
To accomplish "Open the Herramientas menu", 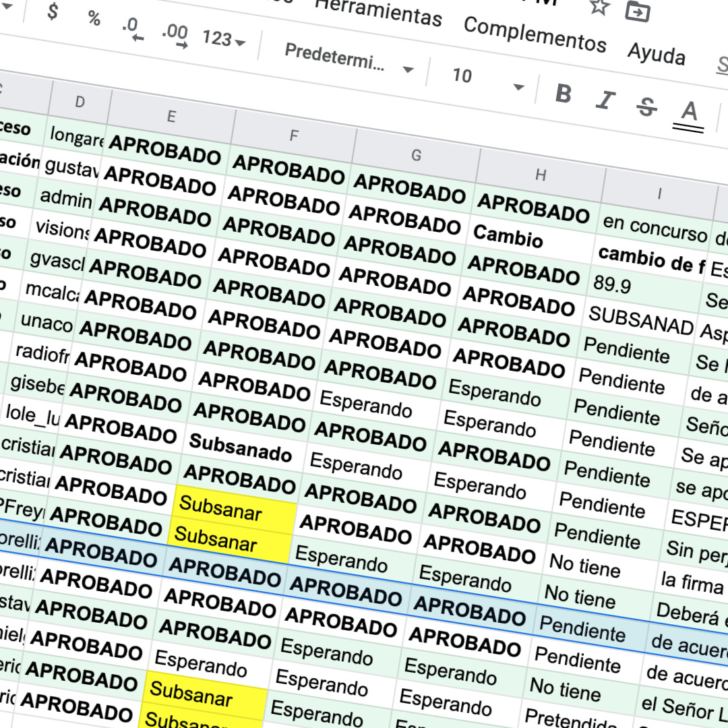I will (x=378, y=11).
